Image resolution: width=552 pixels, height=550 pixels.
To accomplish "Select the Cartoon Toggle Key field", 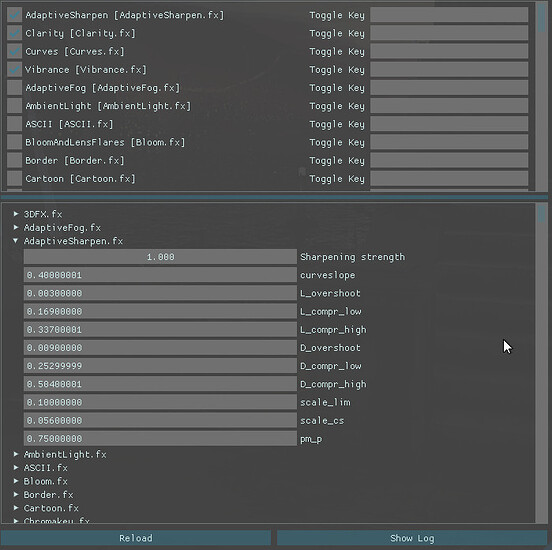I will point(449,179).
